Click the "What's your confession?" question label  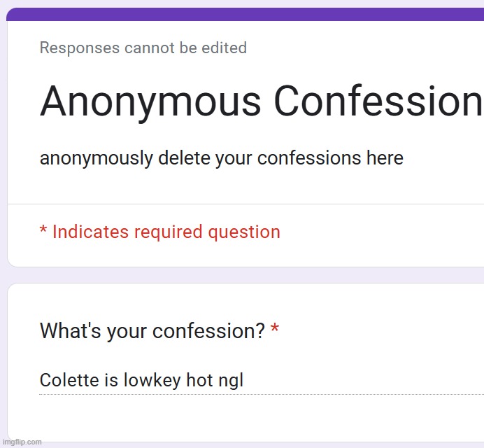pyautogui.click(x=152, y=331)
